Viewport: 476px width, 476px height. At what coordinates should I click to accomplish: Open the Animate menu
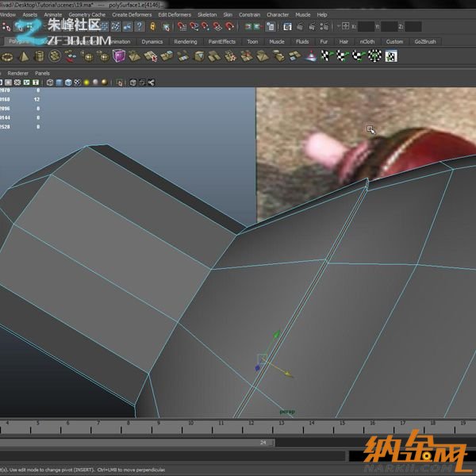point(53,14)
